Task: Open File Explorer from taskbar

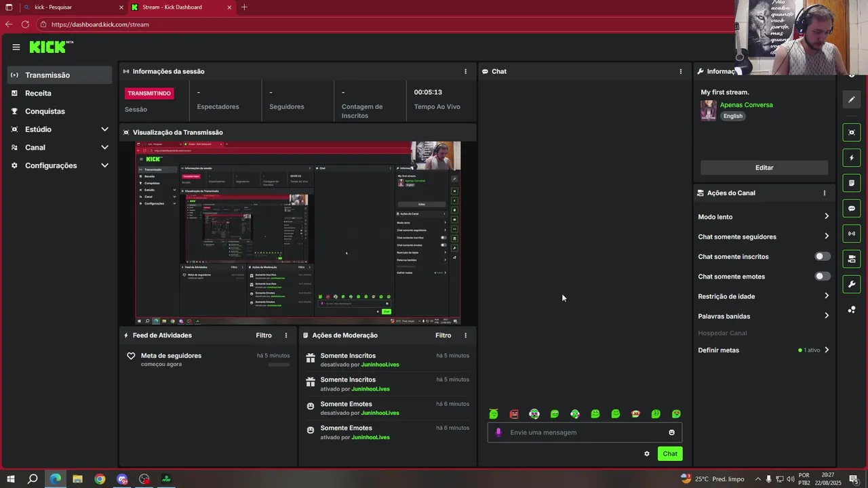Action: click(77, 479)
